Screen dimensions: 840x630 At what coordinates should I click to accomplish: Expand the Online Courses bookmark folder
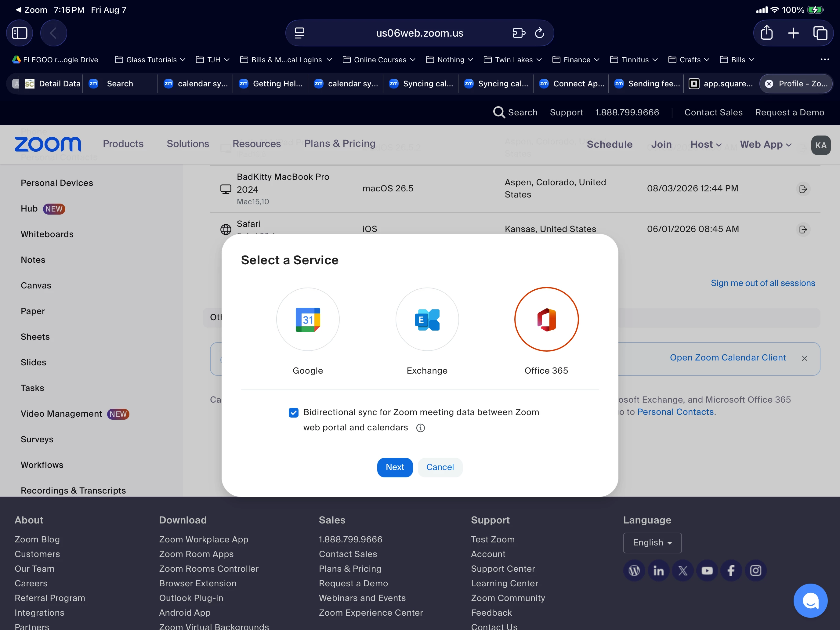coord(379,60)
